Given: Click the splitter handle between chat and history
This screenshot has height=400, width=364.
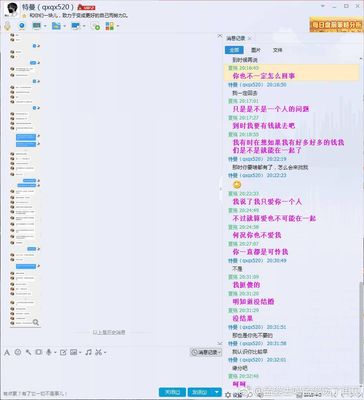Looking at the screenshot, I should point(220,189).
